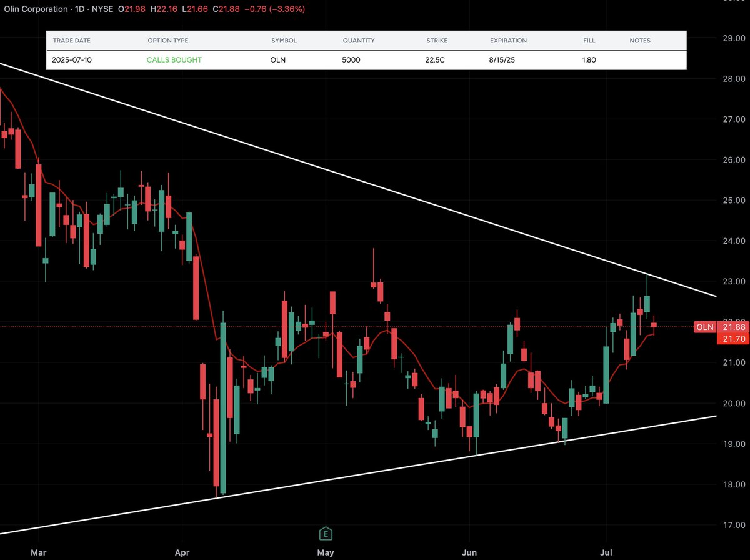Click the 23.00 price axis label
This screenshot has height=560, width=750.
click(732, 282)
